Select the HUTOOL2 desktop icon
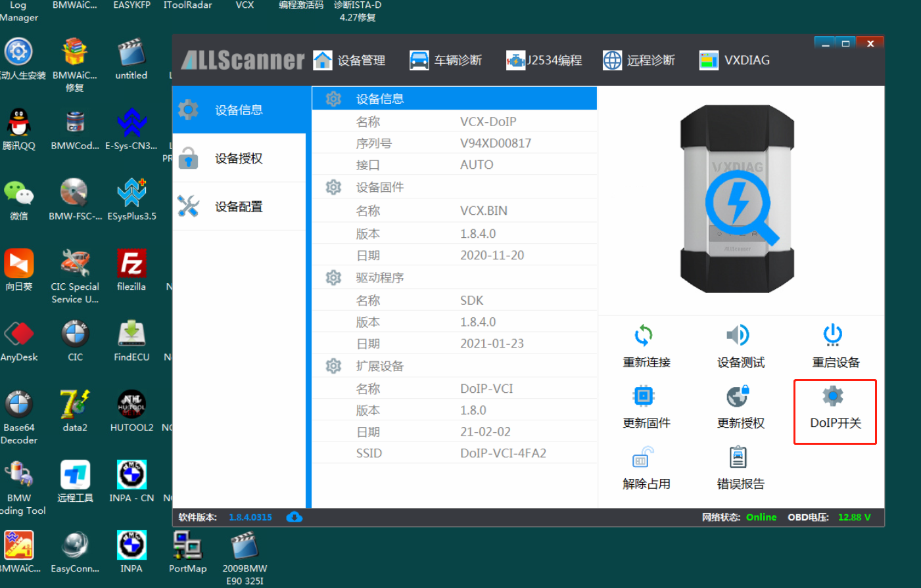This screenshot has width=921, height=588. [x=131, y=411]
